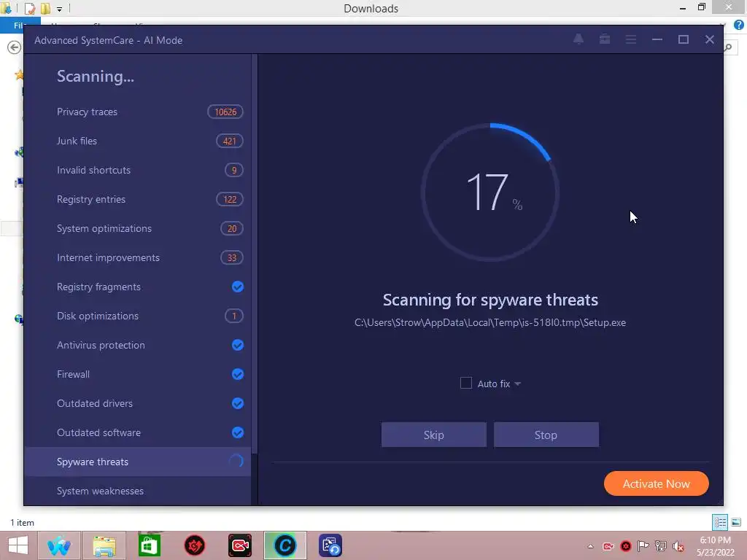Select the Spyware threats scan item
Viewport: 747px width, 560px height.
coord(137,462)
